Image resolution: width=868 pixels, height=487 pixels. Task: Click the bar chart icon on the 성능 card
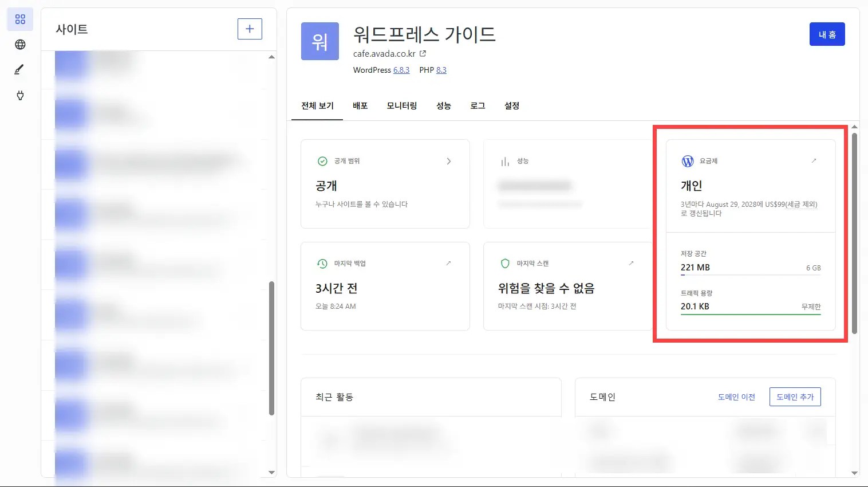[504, 161]
